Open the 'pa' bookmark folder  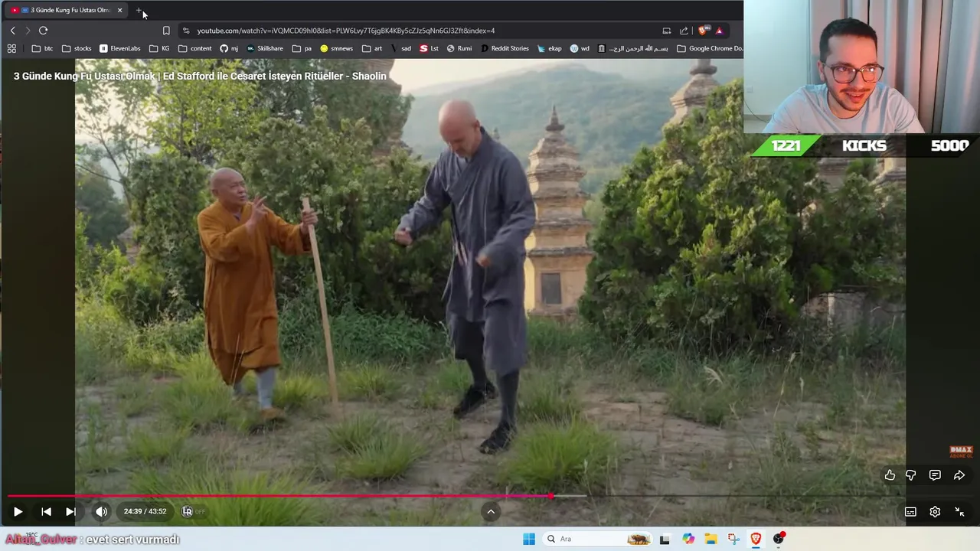302,48
